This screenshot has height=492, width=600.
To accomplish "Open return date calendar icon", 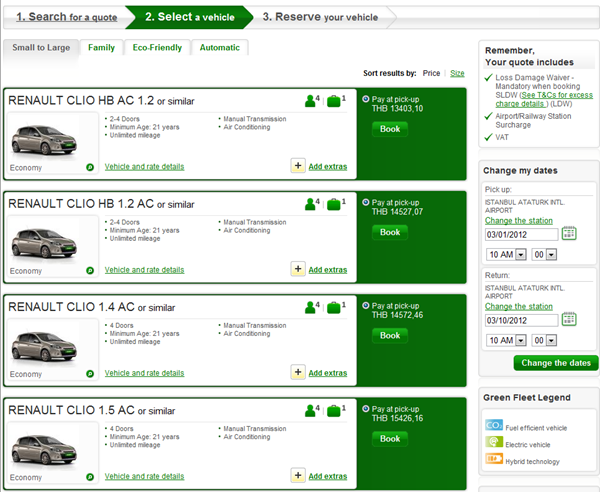I will point(569,319).
